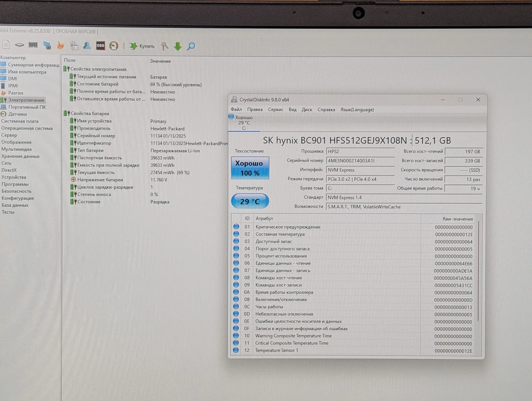Start the flame stability test icon
The height and width of the screenshot is (401, 532).
(61, 46)
